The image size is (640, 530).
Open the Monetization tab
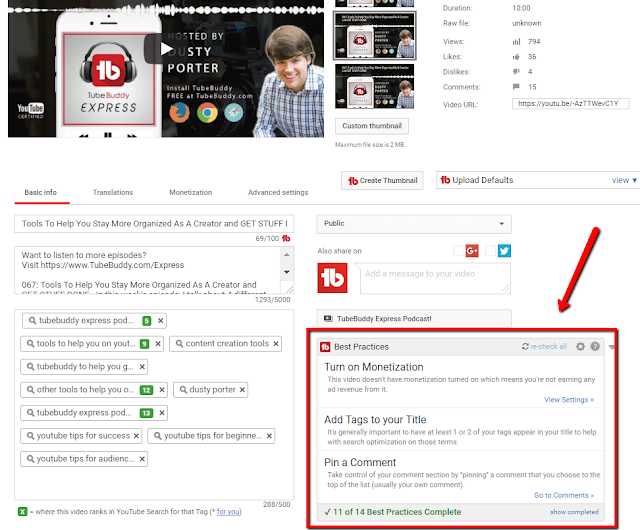tap(191, 192)
